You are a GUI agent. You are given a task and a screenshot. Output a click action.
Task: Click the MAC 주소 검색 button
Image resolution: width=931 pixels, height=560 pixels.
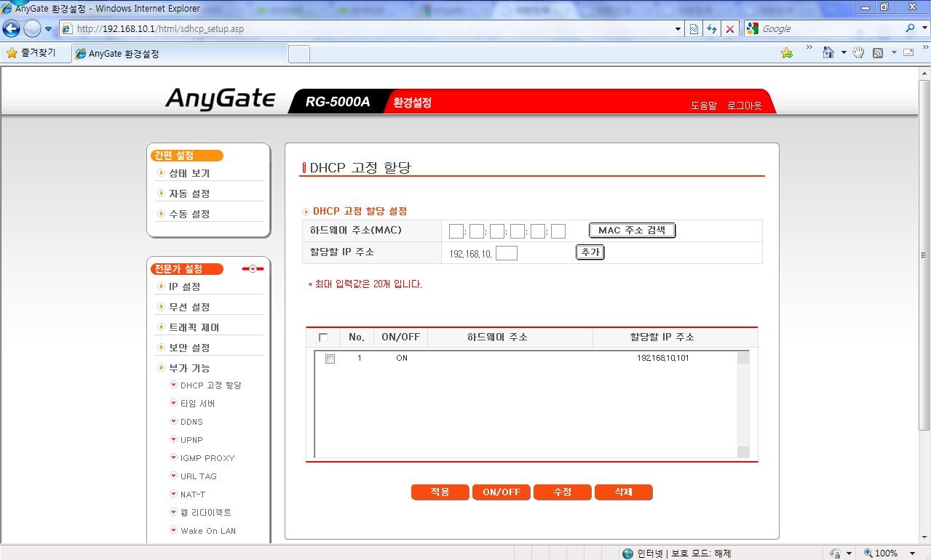click(x=633, y=231)
